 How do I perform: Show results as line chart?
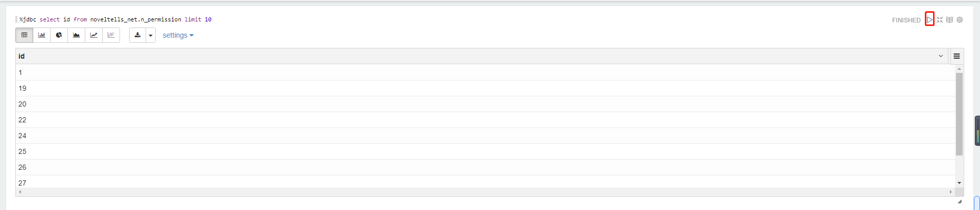(93, 35)
